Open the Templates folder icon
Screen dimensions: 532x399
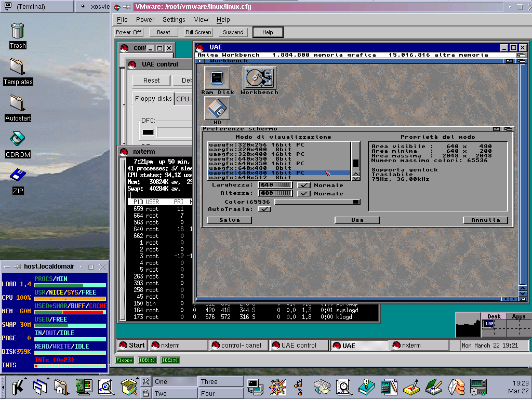[x=17, y=68]
